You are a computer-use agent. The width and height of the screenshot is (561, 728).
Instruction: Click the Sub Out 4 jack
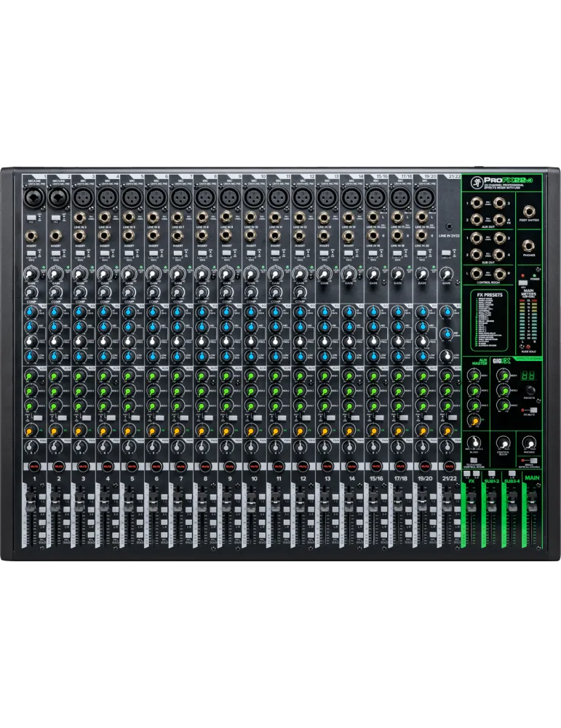click(x=499, y=254)
